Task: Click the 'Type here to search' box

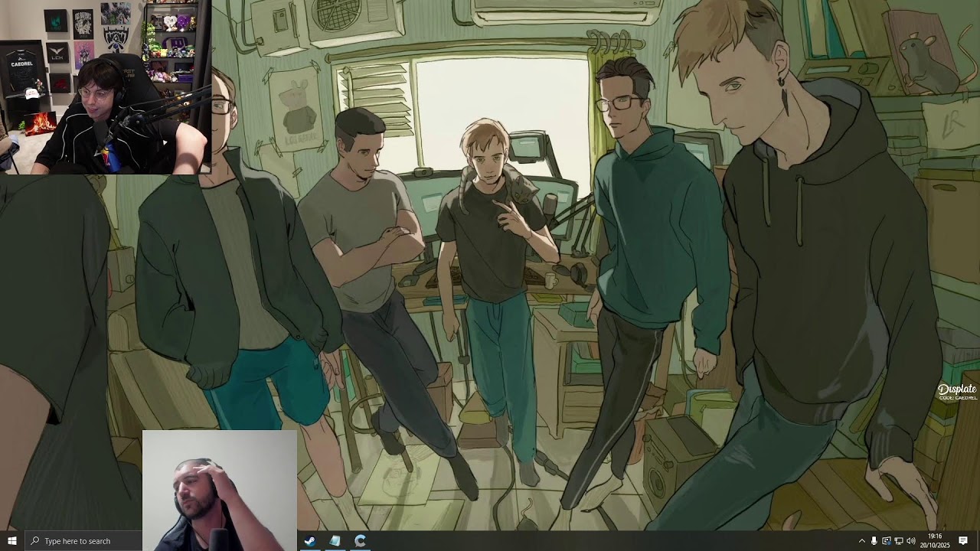Action: coord(84,541)
